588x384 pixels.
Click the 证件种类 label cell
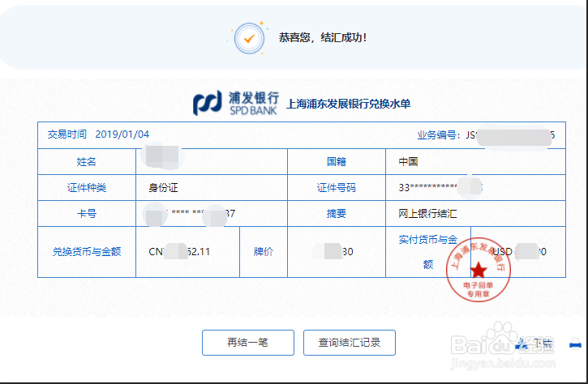(x=87, y=187)
